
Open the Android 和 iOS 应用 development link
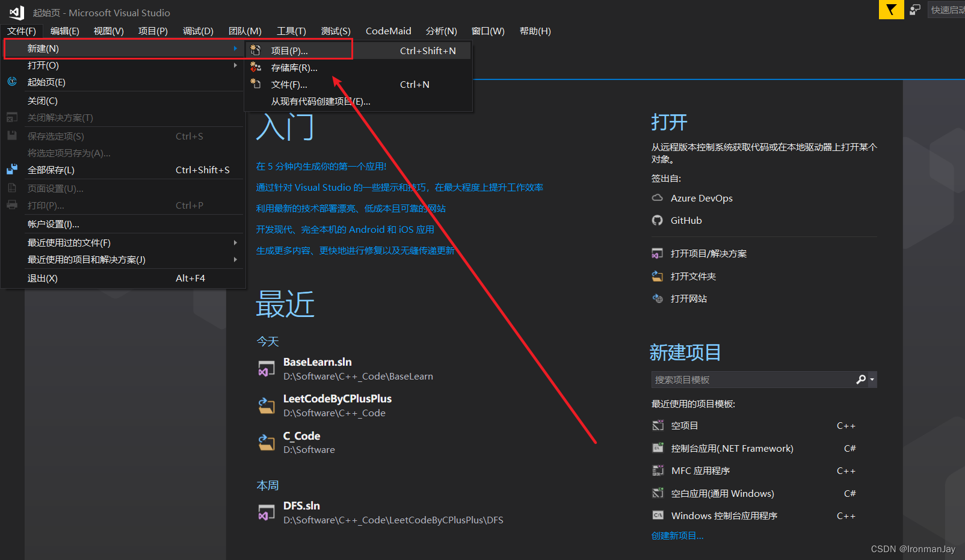coord(345,229)
